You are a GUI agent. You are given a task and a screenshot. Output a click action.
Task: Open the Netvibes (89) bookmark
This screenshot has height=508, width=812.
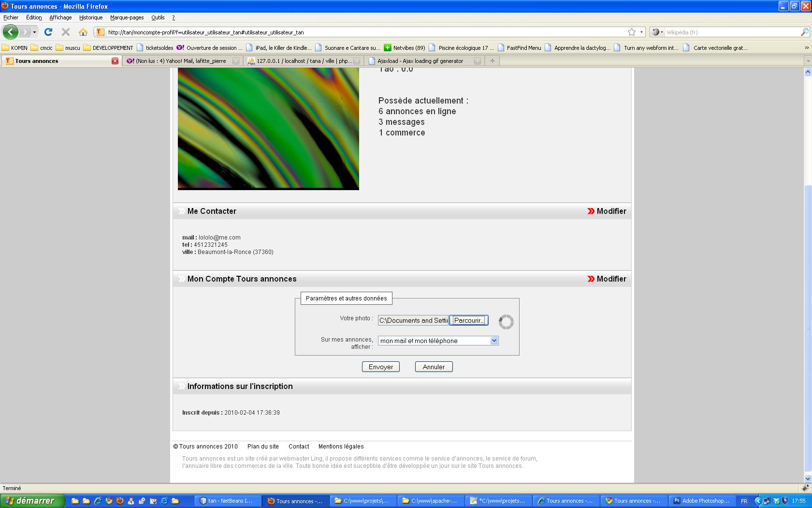405,47
